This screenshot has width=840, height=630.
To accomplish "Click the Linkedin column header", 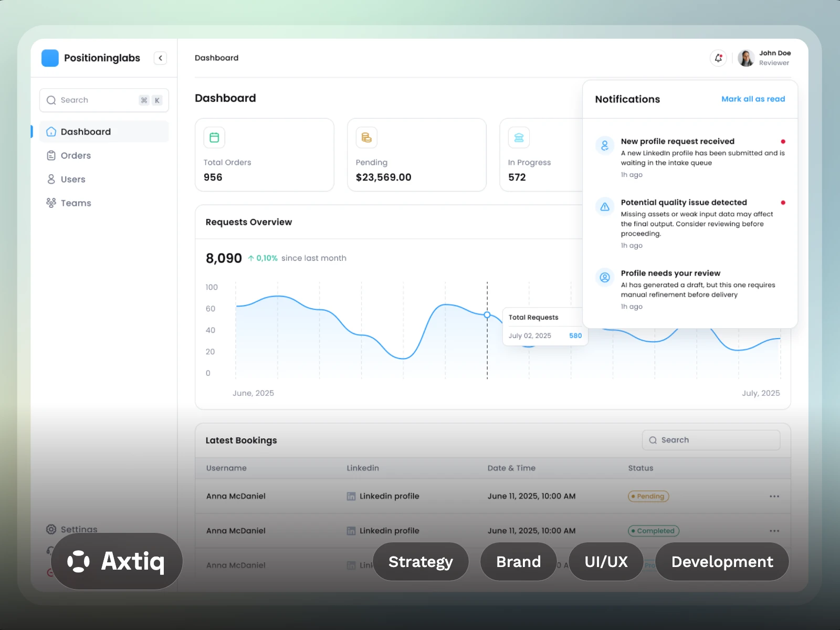I will (x=363, y=468).
